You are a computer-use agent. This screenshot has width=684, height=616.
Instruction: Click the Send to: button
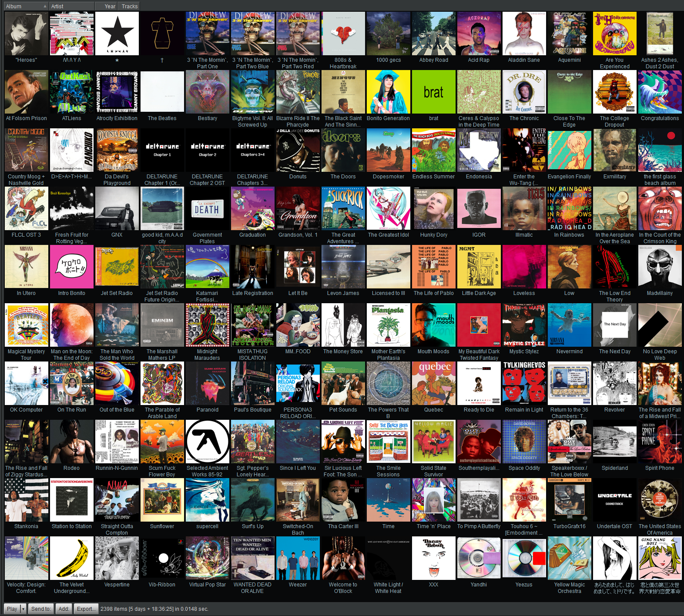click(x=41, y=609)
